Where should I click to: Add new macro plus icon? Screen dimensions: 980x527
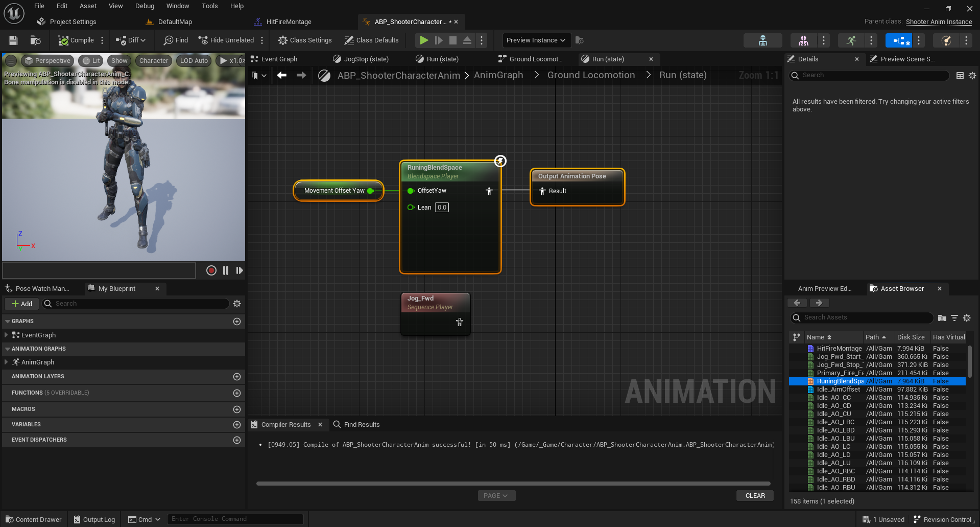237,409
